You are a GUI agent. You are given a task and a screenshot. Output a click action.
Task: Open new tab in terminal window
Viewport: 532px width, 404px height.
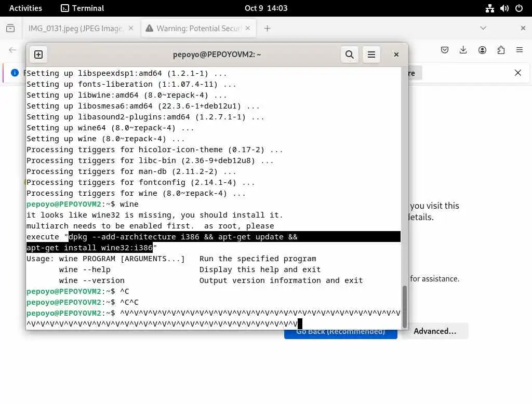[38, 55]
